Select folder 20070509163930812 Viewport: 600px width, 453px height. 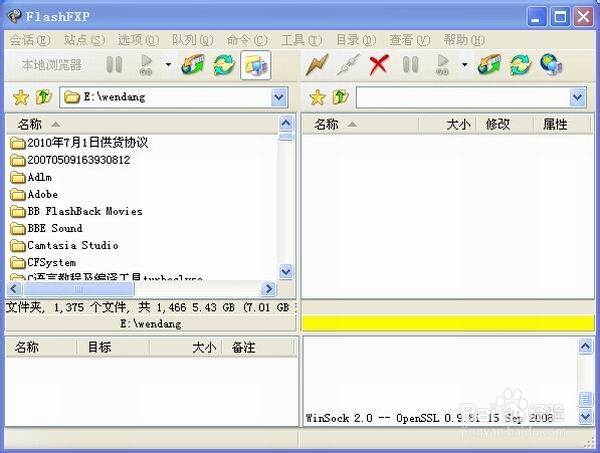[x=70, y=160]
